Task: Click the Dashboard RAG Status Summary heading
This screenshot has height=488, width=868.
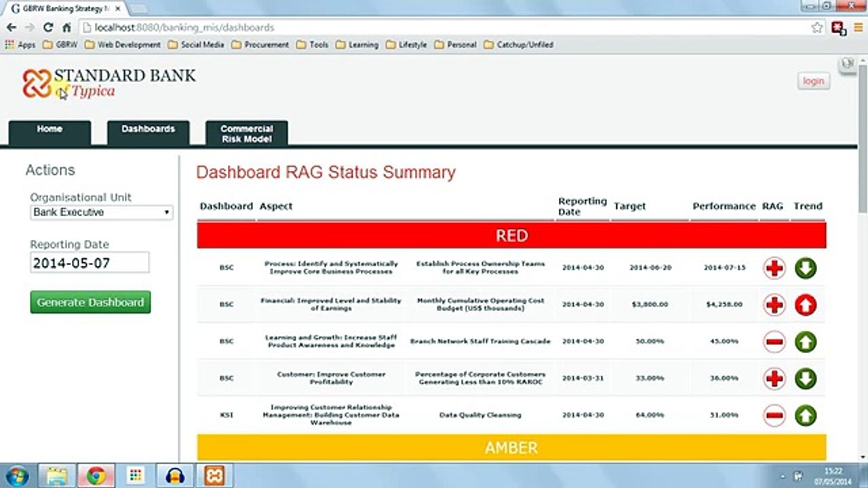Action: click(325, 172)
